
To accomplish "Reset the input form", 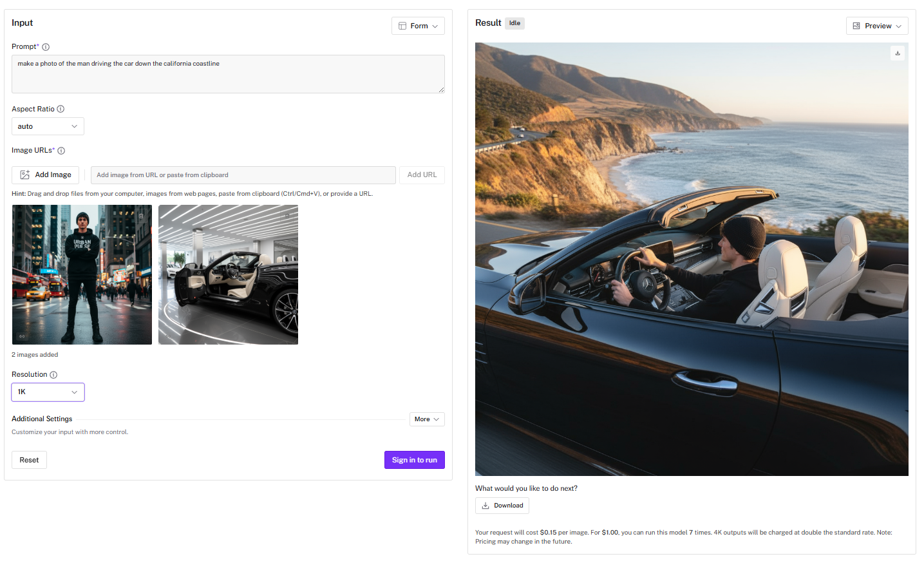I will (29, 460).
